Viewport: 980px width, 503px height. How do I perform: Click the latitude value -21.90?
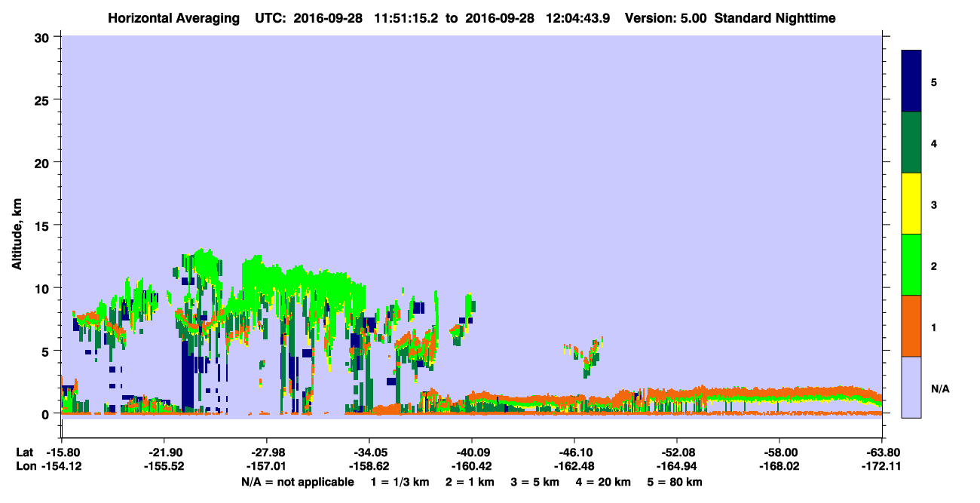point(164,452)
